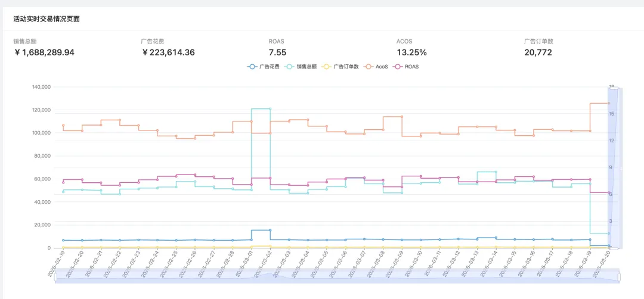This screenshot has width=644, height=299.
Task: Toggle the 广告花费 legend series
Action: (264, 67)
